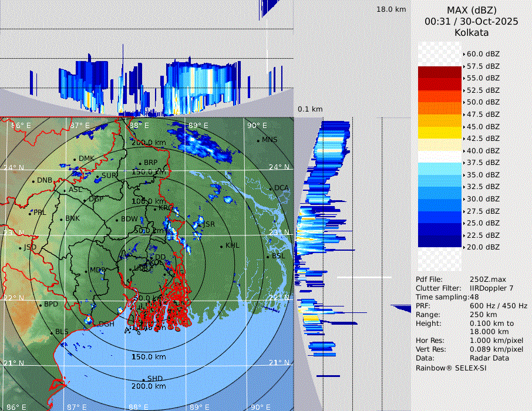This screenshot has width=532, height=411.
Task: Select the BPD station marker
Action: coord(40,305)
